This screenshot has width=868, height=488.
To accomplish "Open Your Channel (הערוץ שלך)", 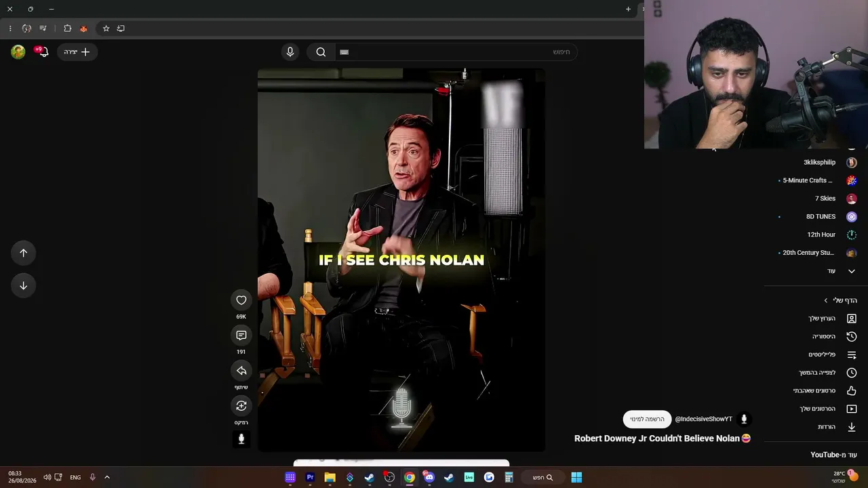I will [814, 319].
